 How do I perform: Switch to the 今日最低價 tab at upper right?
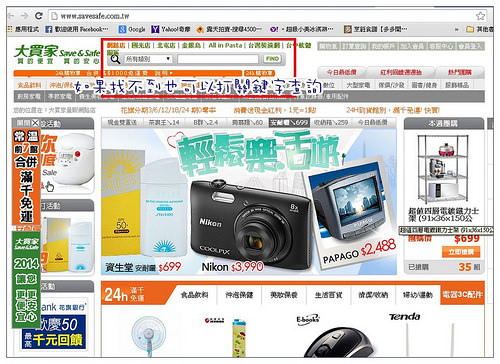coord(341,72)
